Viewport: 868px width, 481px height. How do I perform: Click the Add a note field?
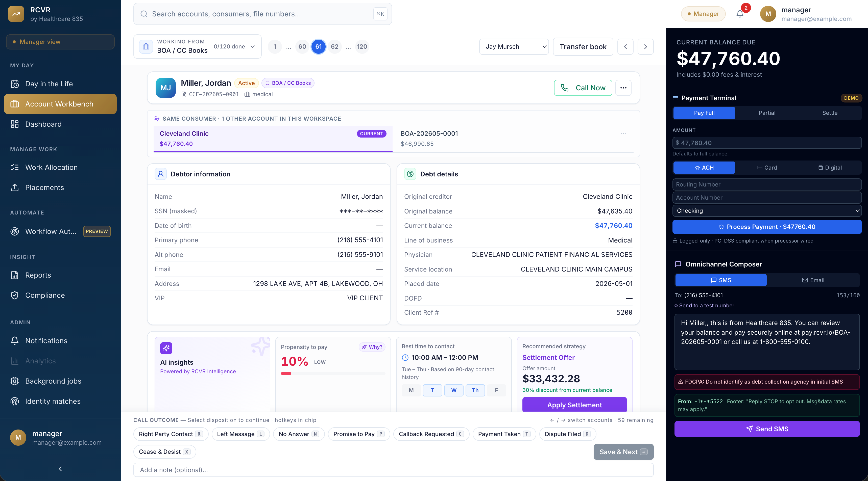(x=393, y=470)
